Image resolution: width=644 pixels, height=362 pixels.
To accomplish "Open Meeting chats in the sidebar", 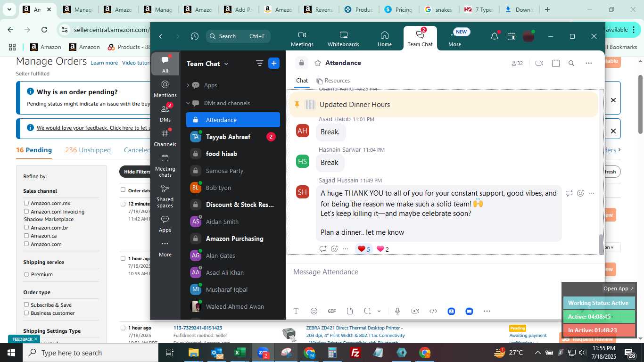I will pyautogui.click(x=165, y=166).
